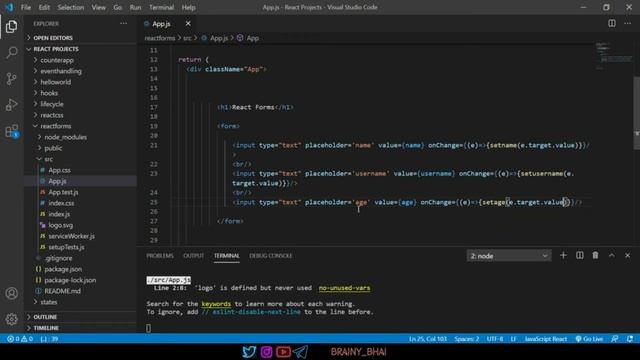This screenshot has width=640, height=360.
Task: Change indentation via Spaces: 2
Action: (x=467, y=339)
